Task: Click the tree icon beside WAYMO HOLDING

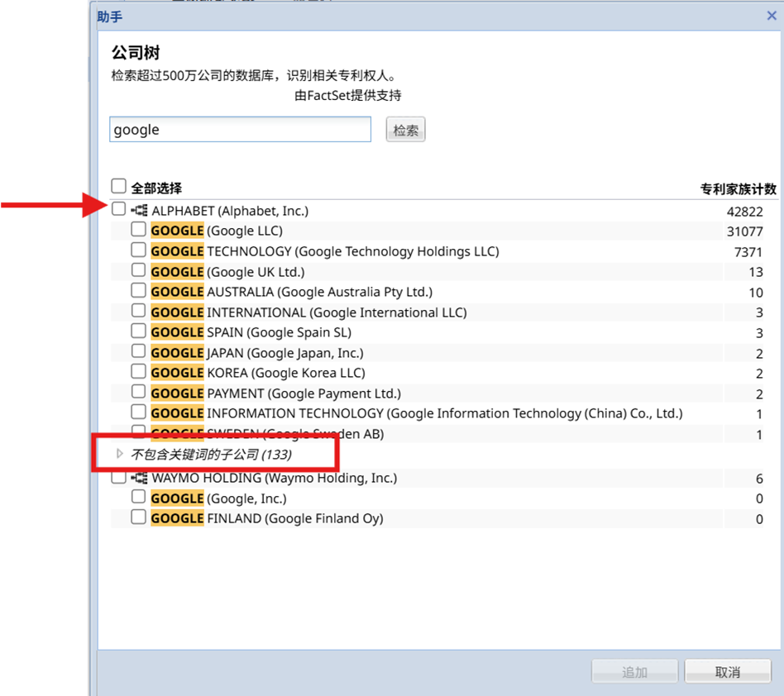Action: 140,478
